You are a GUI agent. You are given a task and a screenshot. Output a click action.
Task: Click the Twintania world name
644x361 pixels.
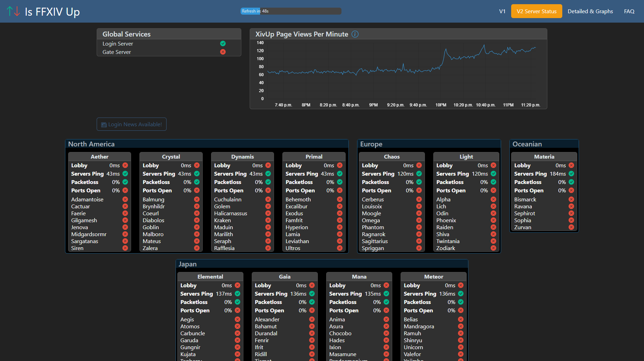click(448, 241)
